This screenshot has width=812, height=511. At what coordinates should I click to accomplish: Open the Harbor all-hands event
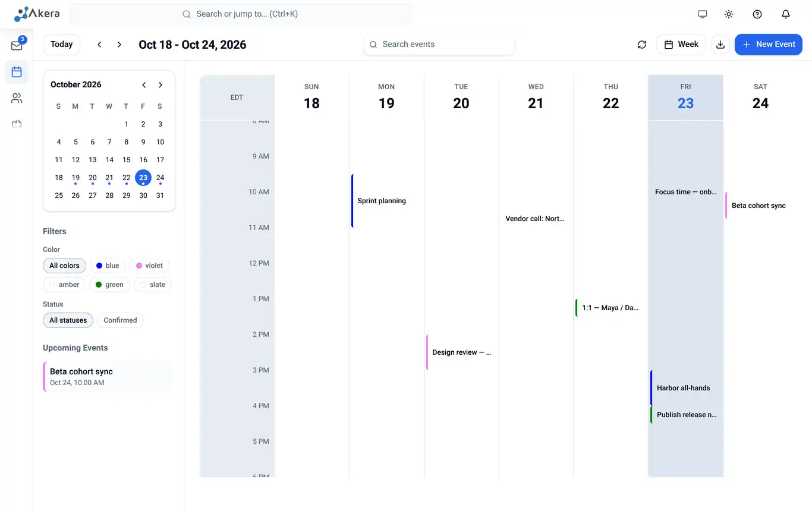click(685, 388)
